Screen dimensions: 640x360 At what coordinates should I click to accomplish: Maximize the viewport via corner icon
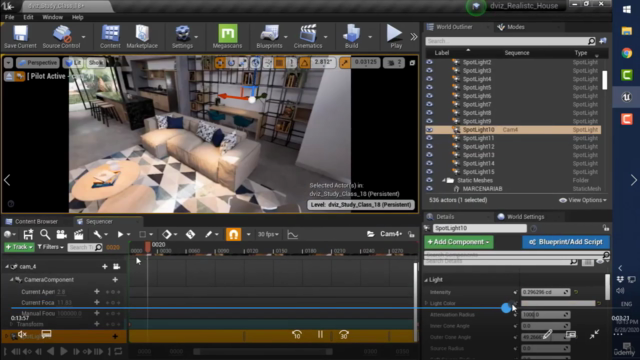coord(412,63)
